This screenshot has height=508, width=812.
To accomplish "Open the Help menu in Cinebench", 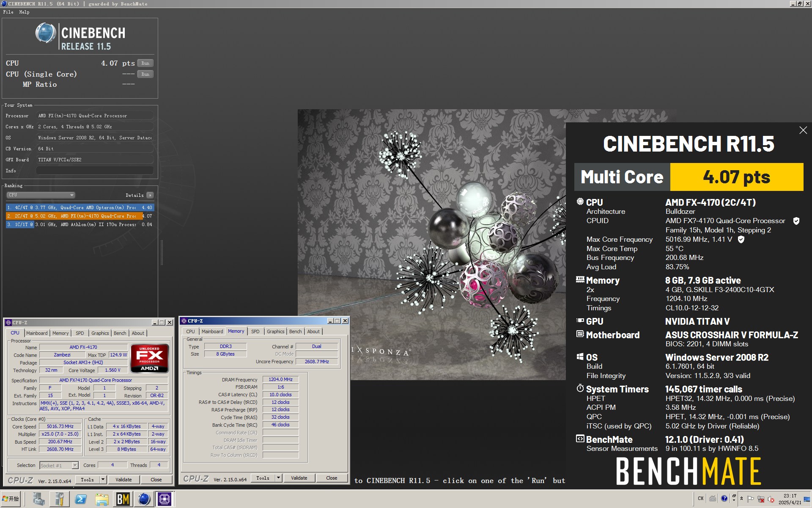I will (24, 12).
